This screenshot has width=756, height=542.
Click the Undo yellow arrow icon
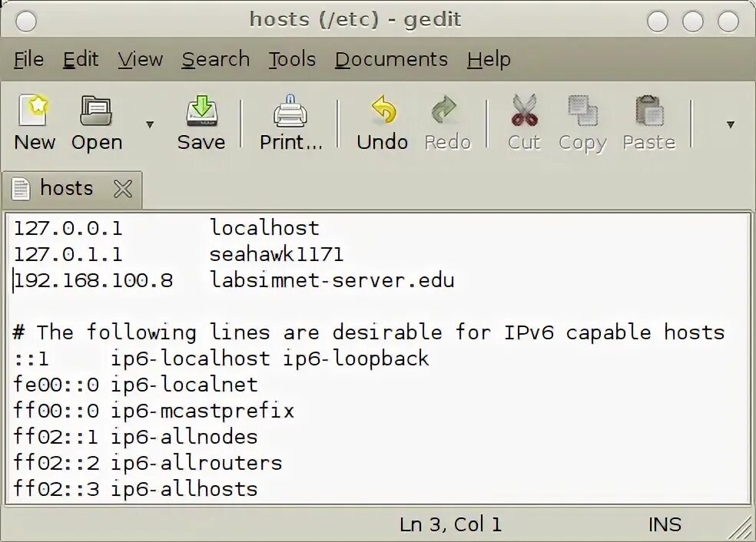[x=384, y=110]
